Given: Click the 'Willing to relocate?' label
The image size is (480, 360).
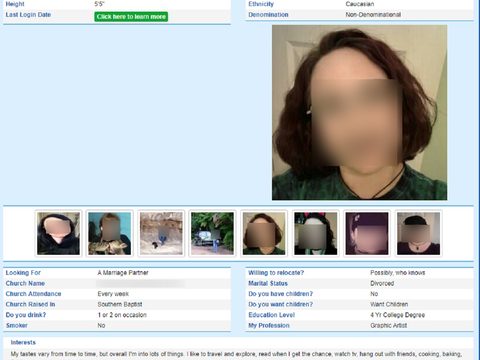Looking at the screenshot, I should (x=276, y=273).
